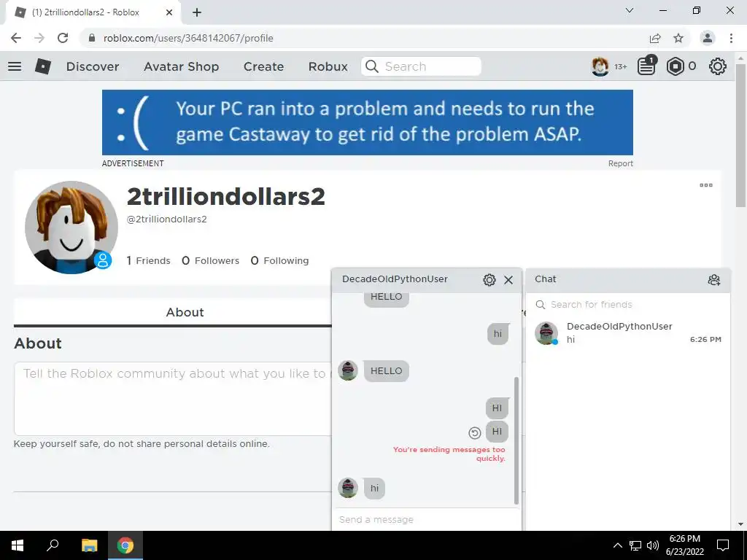The height and width of the screenshot is (560, 747).
Task: Click the create chat group icon
Action: [x=713, y=279]
